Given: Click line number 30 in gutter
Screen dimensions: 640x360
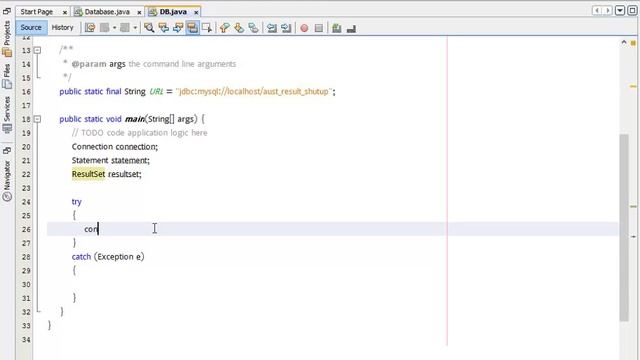Looking at the screenshot, I should (x=26, y=284).
